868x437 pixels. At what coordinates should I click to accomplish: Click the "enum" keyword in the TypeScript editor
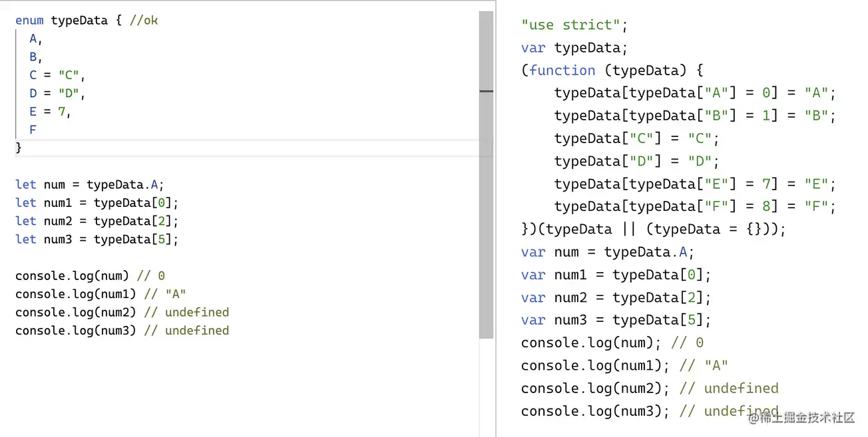(x=30, y=21)
